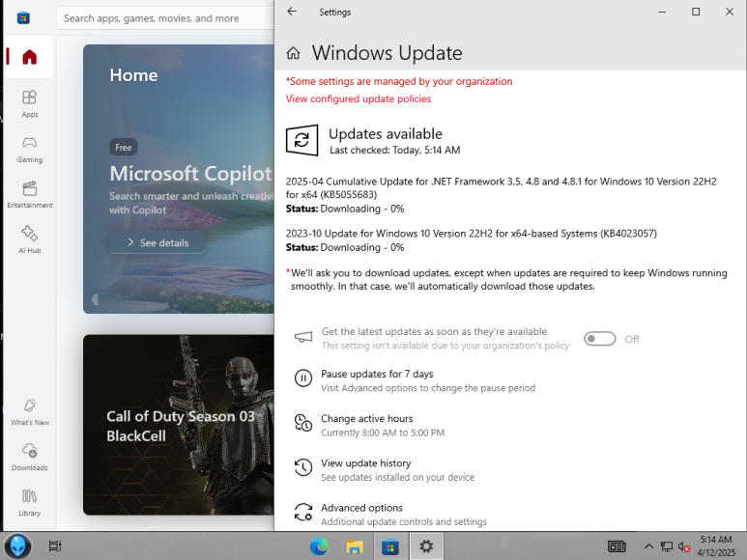
Task: Open File Explorer from the taskbar
Action: tap(355, 546)
